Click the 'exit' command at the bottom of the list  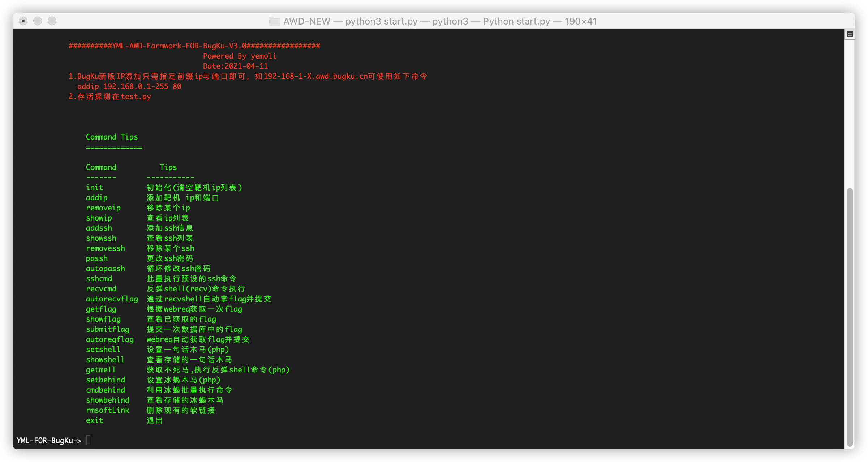point(95,420)
